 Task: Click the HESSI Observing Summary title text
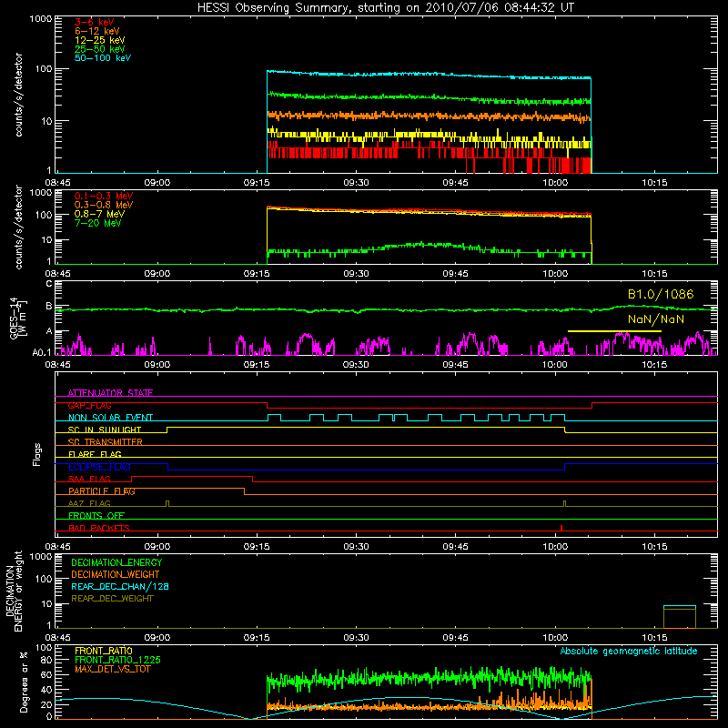coord(385,7)
